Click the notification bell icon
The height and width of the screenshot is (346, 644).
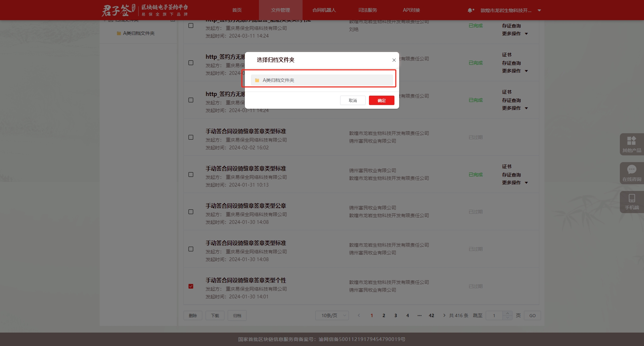click(x=470, y=10)
